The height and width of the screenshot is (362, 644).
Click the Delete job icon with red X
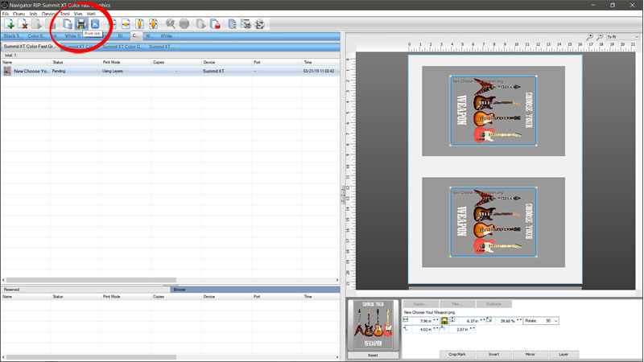23,24
